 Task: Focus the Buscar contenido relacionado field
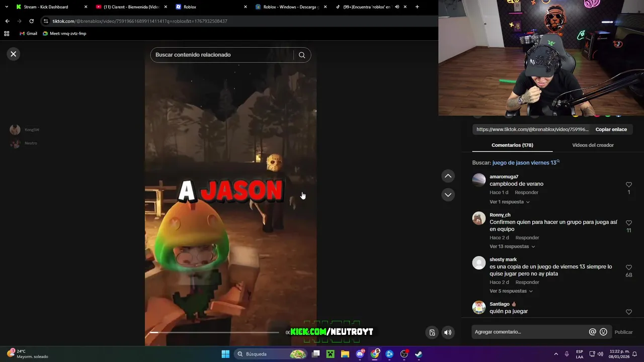pyautogui.click(x=221, y=55)
